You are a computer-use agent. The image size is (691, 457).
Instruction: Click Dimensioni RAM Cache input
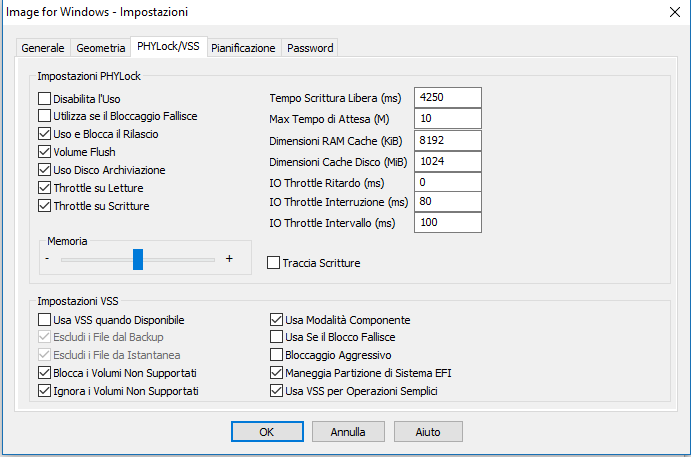click(448, 141)
